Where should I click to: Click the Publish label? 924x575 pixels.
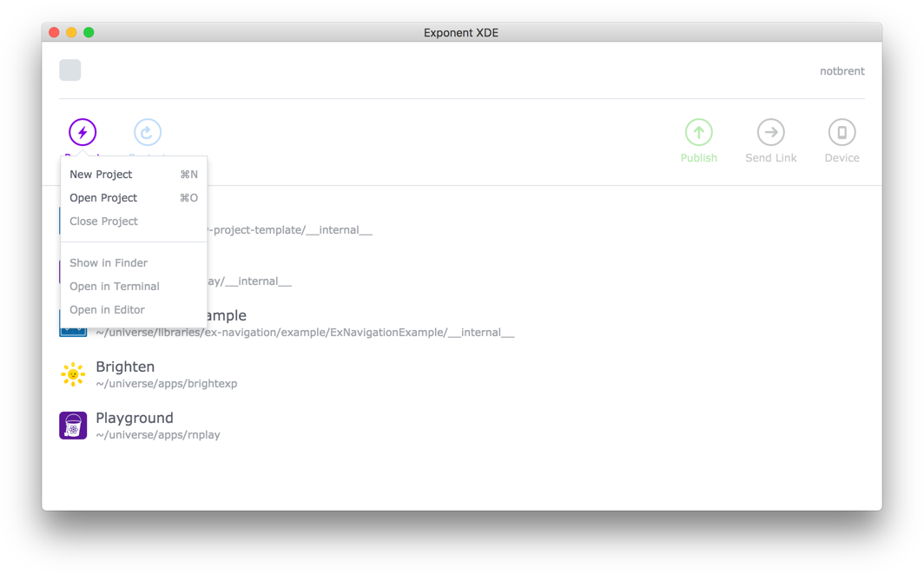pyautogui.click(x=699, y=158)
